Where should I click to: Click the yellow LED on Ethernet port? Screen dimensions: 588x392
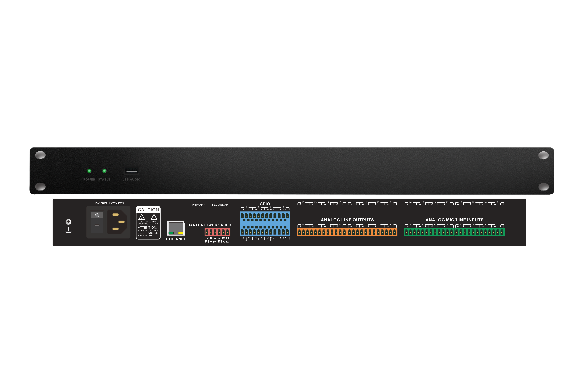tap(181, 233)
